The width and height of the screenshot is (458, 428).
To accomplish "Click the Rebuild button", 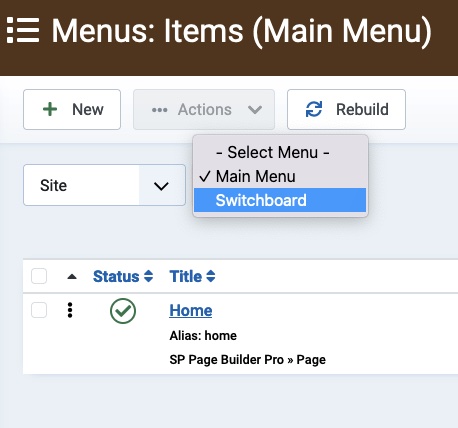I will click(x=346, y=109).
